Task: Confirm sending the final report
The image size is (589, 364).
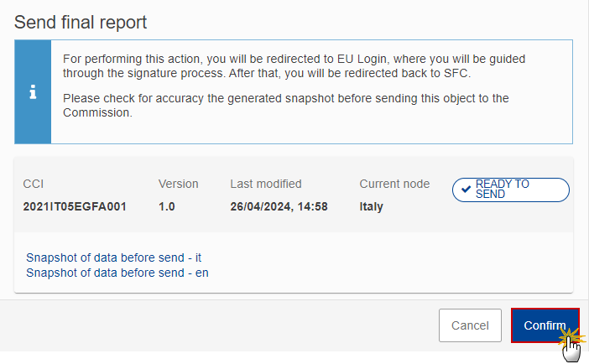Action: pyautogui.click(x=545, y=325)
